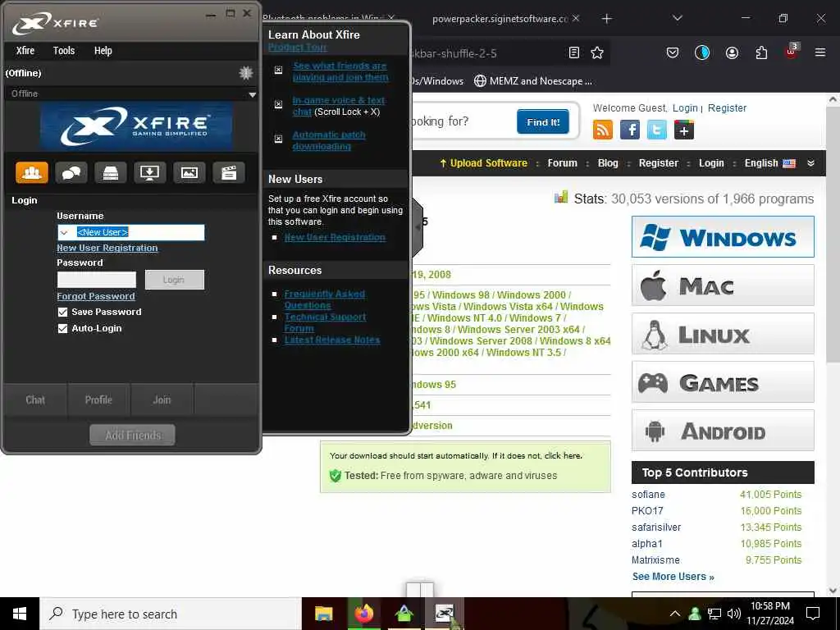840x630 pixels.
Task: Open the Facebook icon on the webpage
Action: (x=630, y=130)
